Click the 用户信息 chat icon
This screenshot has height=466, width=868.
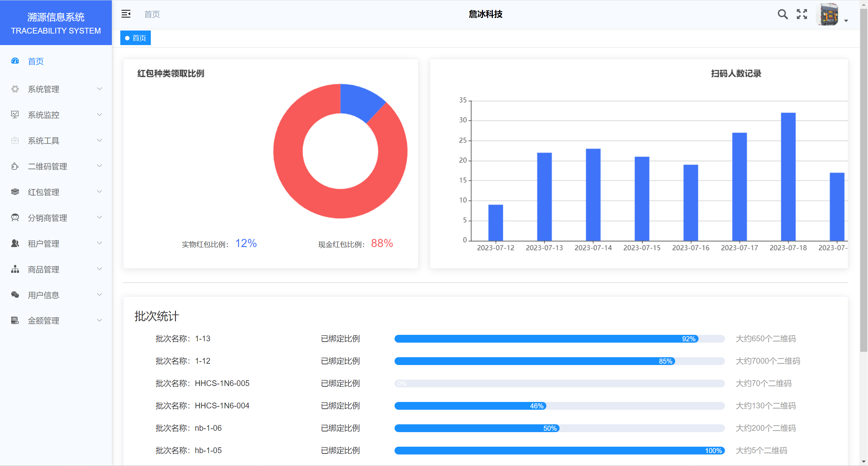15,295
